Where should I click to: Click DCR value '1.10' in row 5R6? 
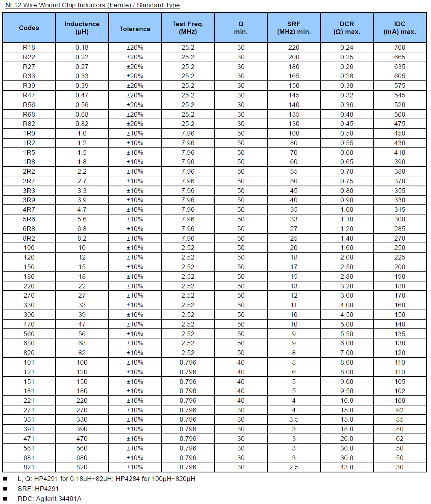(347, 219)
